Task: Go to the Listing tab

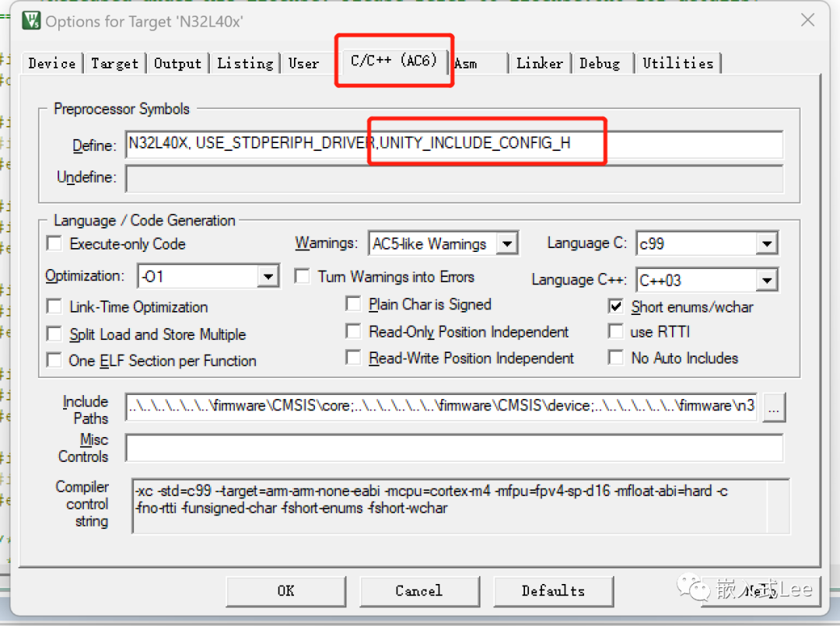Action: 245,63
